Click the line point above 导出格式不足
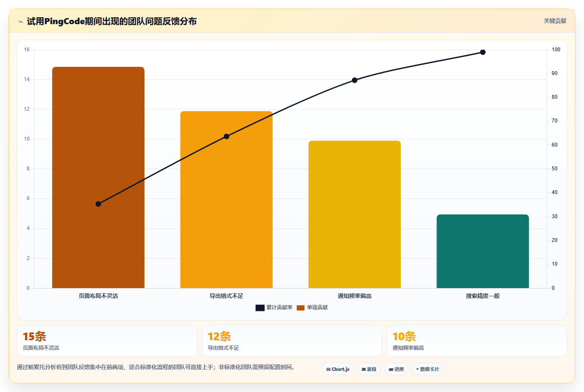584x392 pixels. click(226, 136)
